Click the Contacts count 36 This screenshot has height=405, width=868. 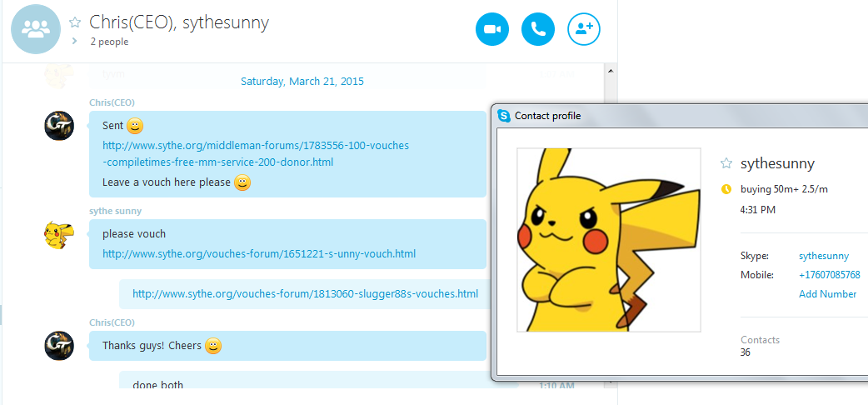point(745,352)
